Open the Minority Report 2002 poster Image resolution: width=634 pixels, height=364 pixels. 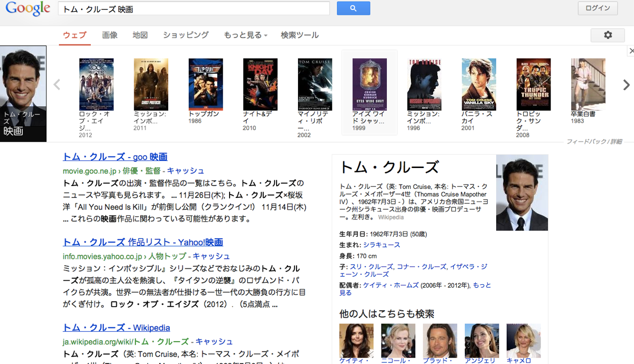(315, 84)
